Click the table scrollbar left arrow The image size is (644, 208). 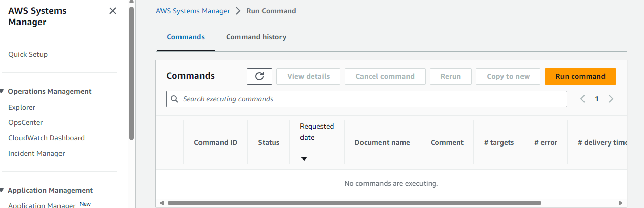(x=162, y=203)
